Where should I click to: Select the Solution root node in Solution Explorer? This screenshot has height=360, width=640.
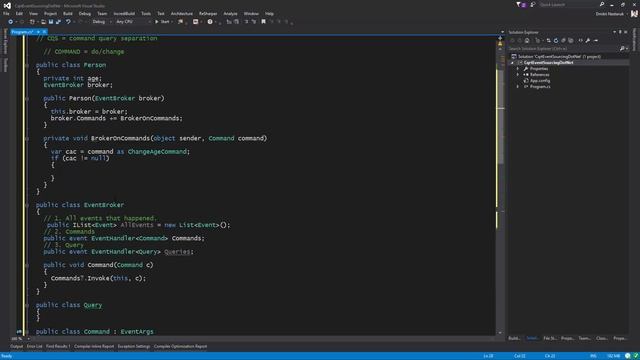tap(558, 57)
